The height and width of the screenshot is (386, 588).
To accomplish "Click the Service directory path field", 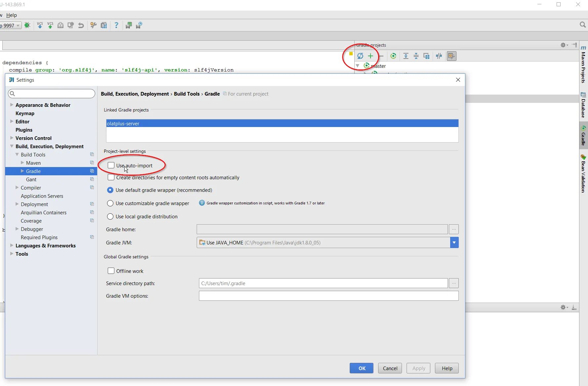I will [323, 283].
